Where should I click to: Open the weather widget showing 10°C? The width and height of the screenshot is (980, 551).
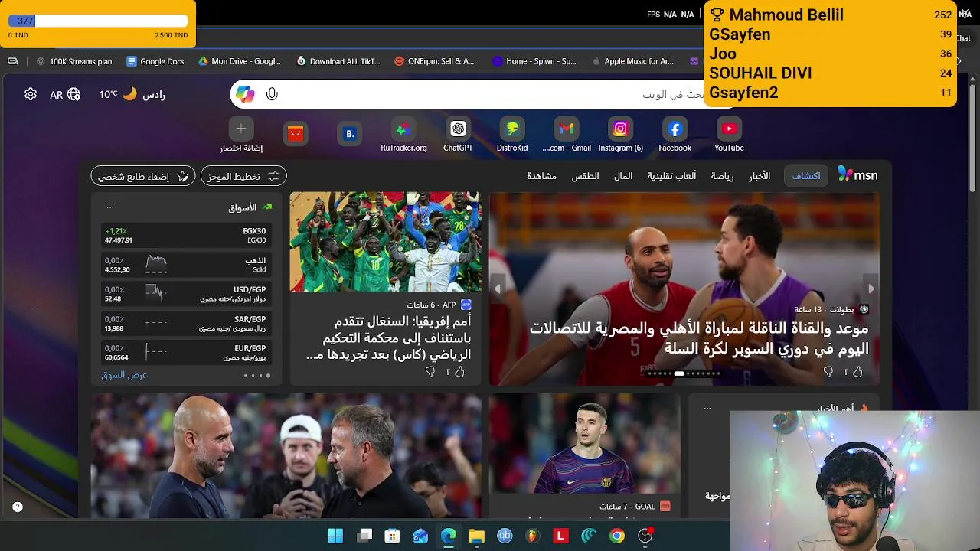click(132, 94)
